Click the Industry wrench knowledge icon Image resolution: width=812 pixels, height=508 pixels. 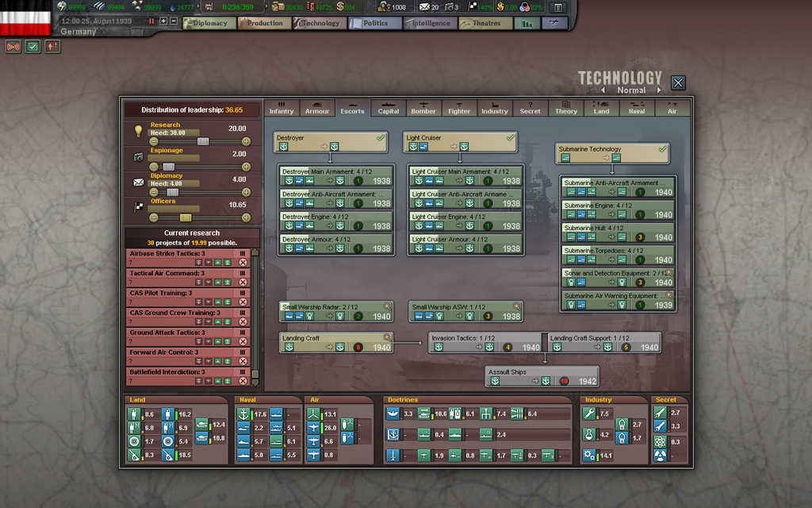(x=589, y=413)
